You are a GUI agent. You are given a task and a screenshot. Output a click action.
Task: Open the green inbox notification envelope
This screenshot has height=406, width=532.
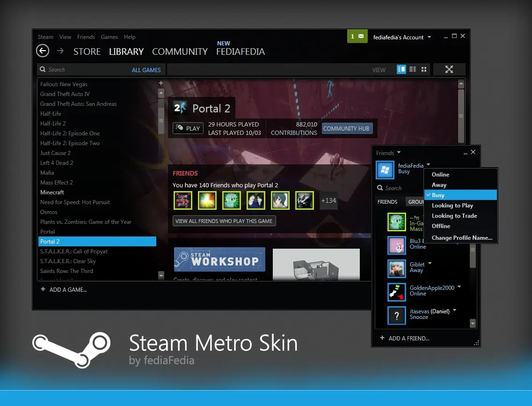(x=357, y=37)
